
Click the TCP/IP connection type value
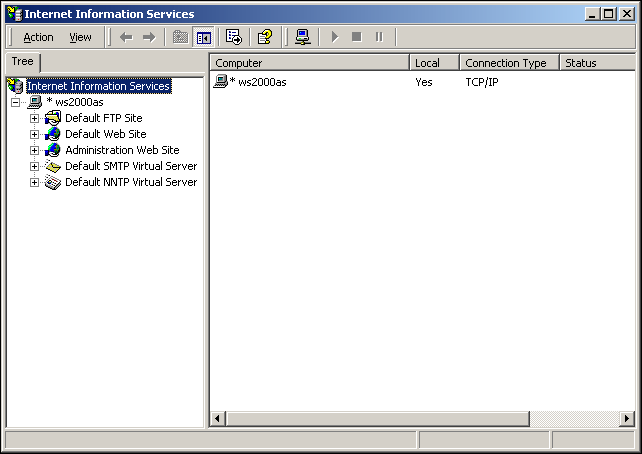pyautogui.click(x=482, y=82)
